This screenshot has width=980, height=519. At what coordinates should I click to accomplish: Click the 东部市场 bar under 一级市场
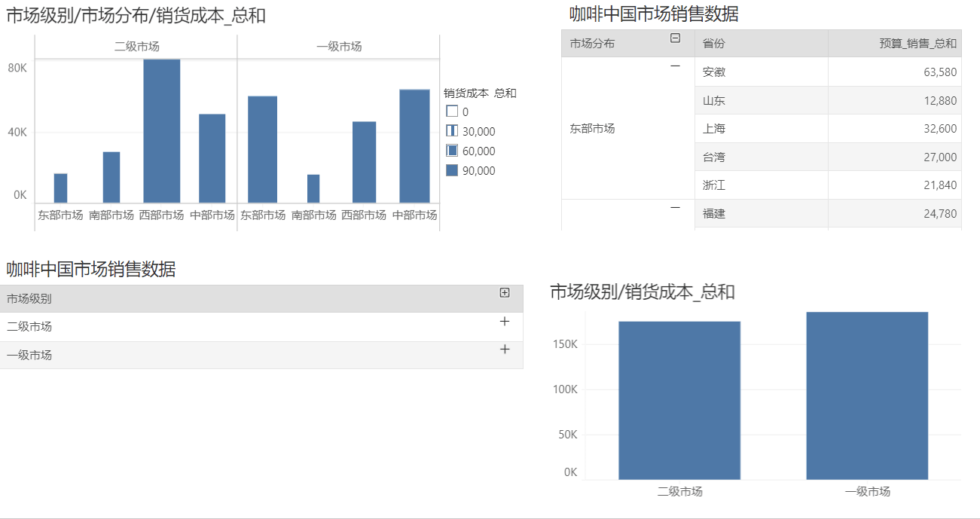[x=262, y=149]
